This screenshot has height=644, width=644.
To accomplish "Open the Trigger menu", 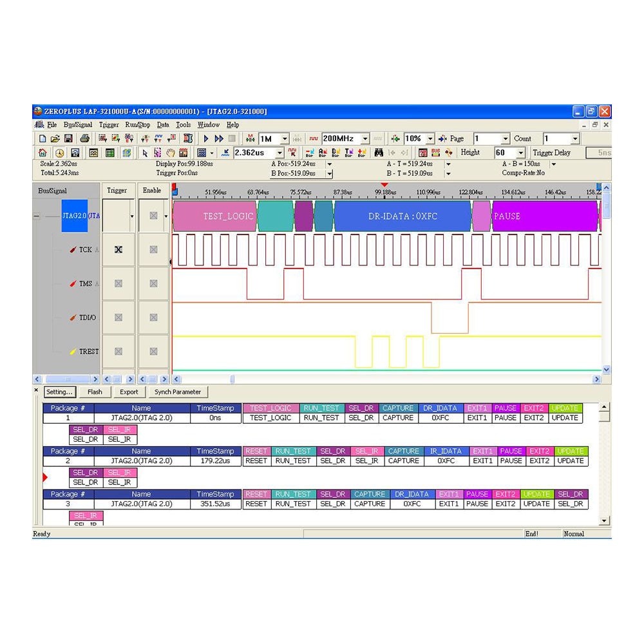I will point(109,125).
